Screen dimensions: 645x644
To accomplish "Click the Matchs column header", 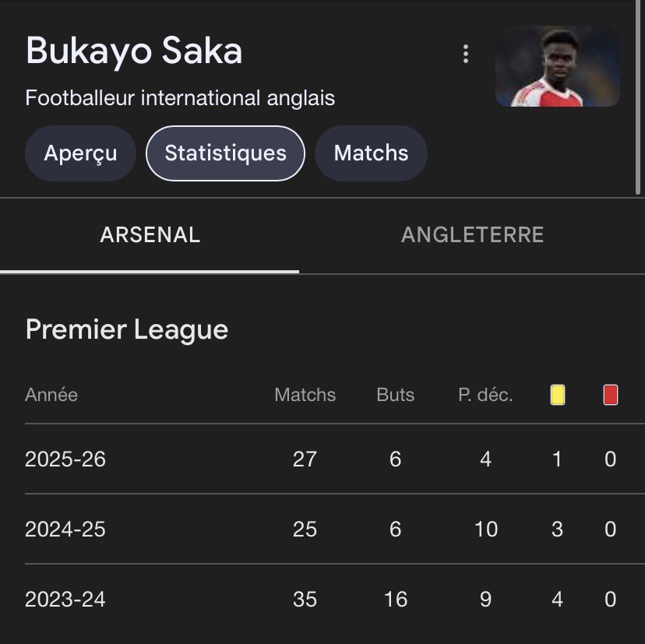I will coord(305,395).
